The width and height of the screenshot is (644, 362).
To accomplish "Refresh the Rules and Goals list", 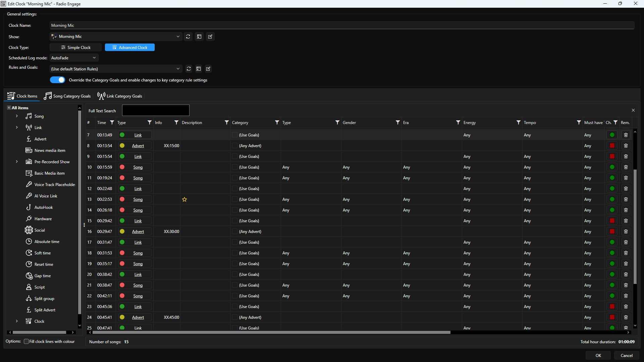I will pyautogui.click(x=189, y=69).
